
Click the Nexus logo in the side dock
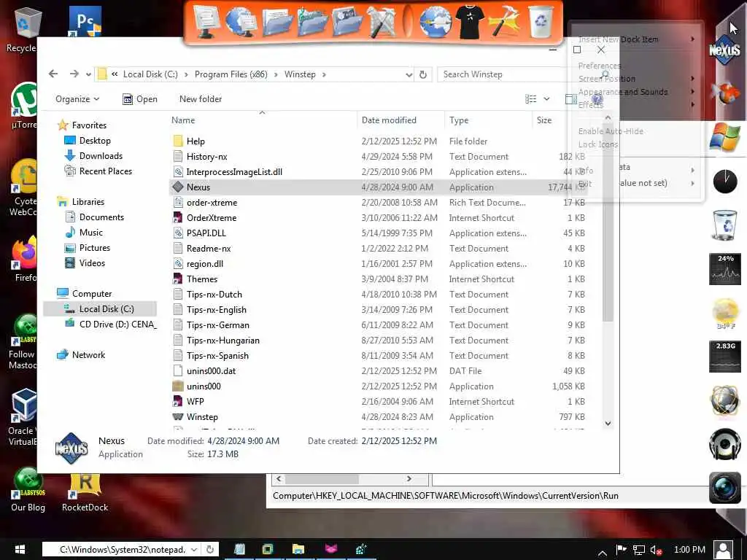(724, 50)
